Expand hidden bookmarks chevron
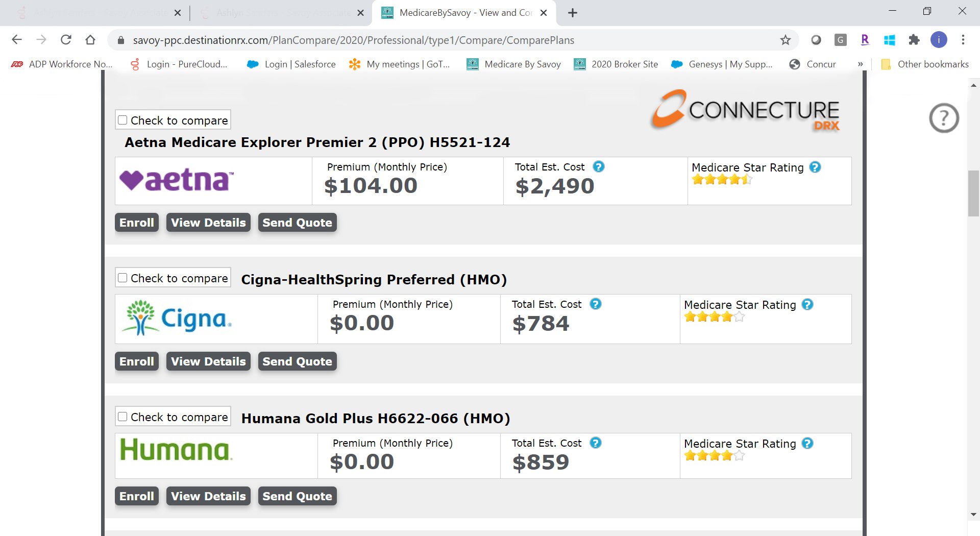 pyautogui.click(x=861, y=64)
